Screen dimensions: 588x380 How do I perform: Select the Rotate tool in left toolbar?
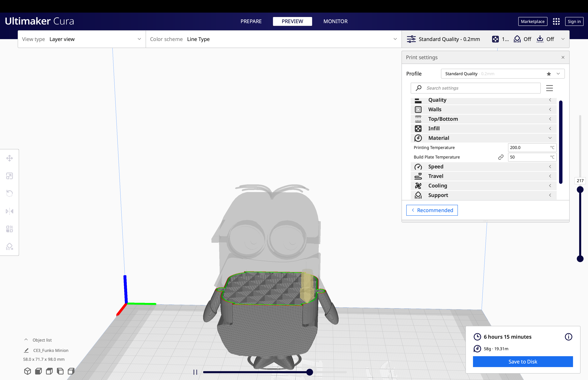[x=9, y=193]
